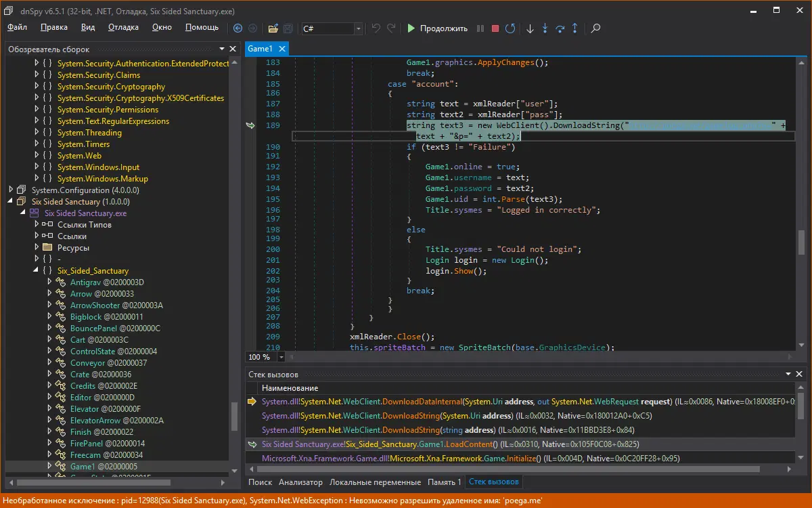The height and width of the screenshot is (508, 812).
Task: Click the Navigate Backward arrow icon
Action: 238,28
